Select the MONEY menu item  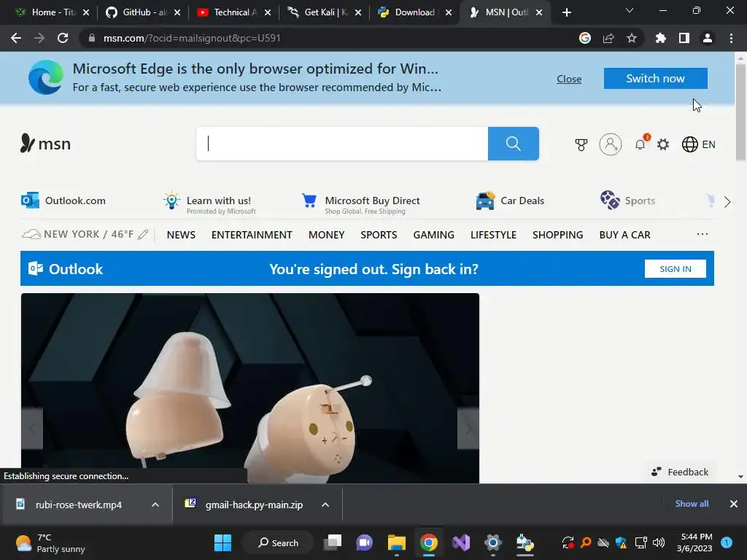coord(326,235)
